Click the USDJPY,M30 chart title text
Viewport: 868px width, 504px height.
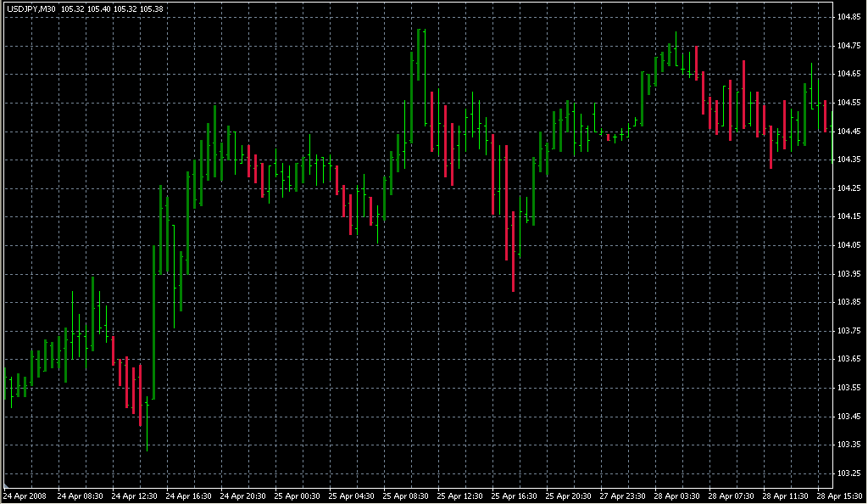click(31, 8)
